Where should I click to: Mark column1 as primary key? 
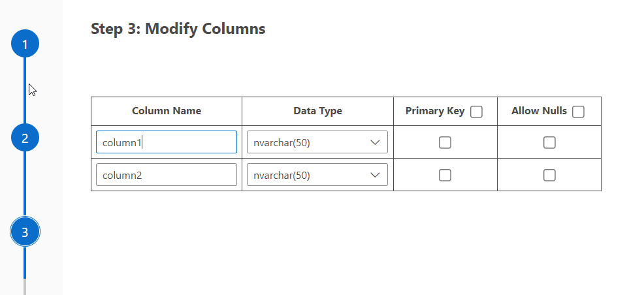pos(445,142)
